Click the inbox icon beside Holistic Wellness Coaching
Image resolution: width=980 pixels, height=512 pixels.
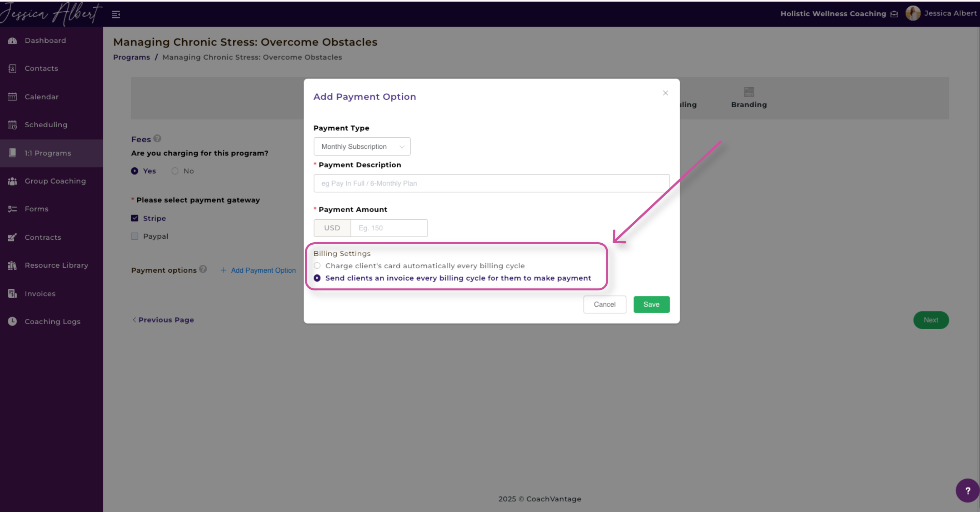895,14
